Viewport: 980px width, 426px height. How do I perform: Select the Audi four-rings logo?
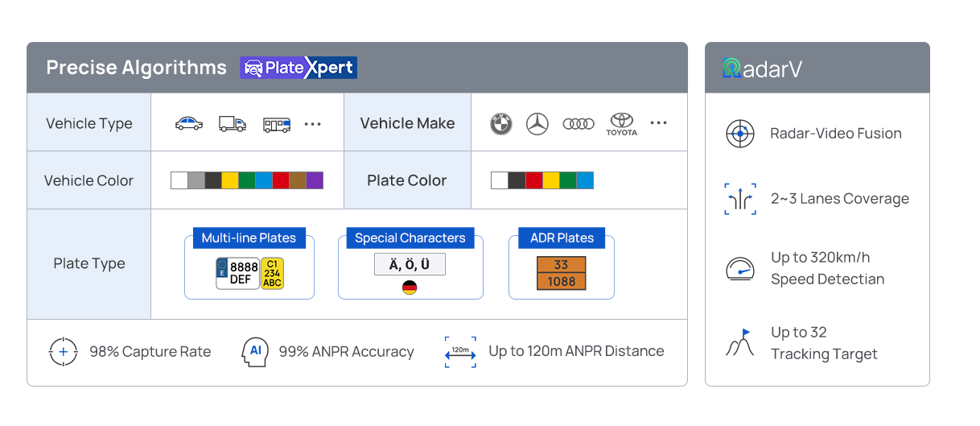pyautogui.click(x=579, y=124)
